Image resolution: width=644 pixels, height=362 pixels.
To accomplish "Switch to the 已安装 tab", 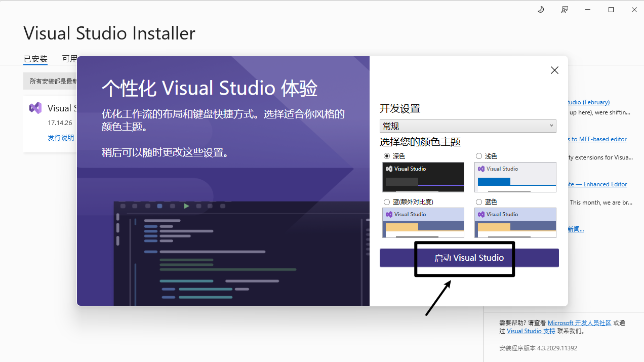I will click(35, 59).
